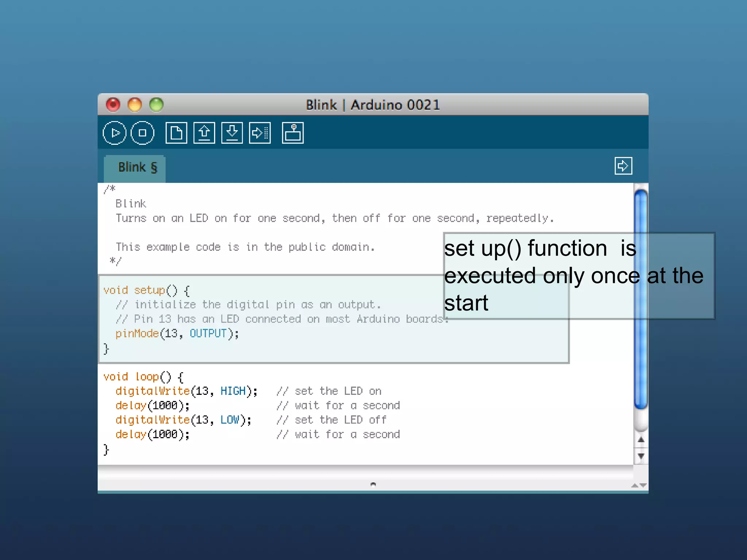Upload the sketch to the I/O board
This screenshot has height=560, width=747.
260,133
